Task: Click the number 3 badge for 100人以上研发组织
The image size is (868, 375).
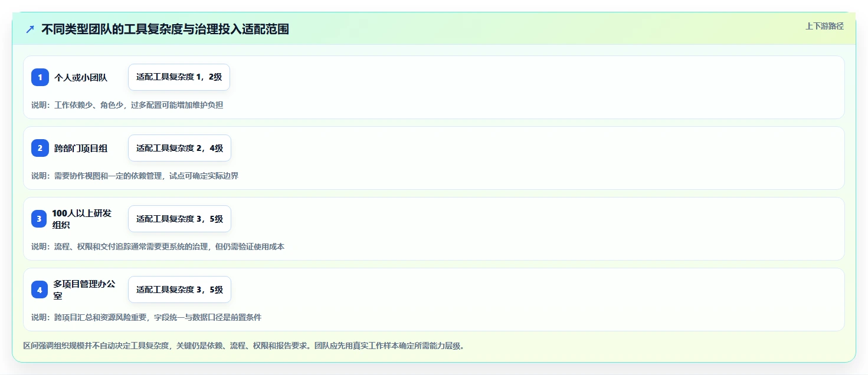Action: (40, 219)
